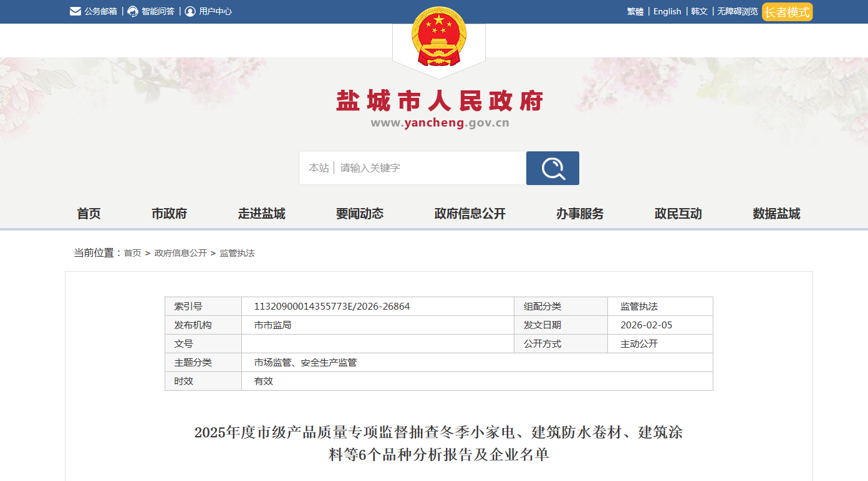Switch to 繁體 traditional Chinese

(x=634, y=11)
